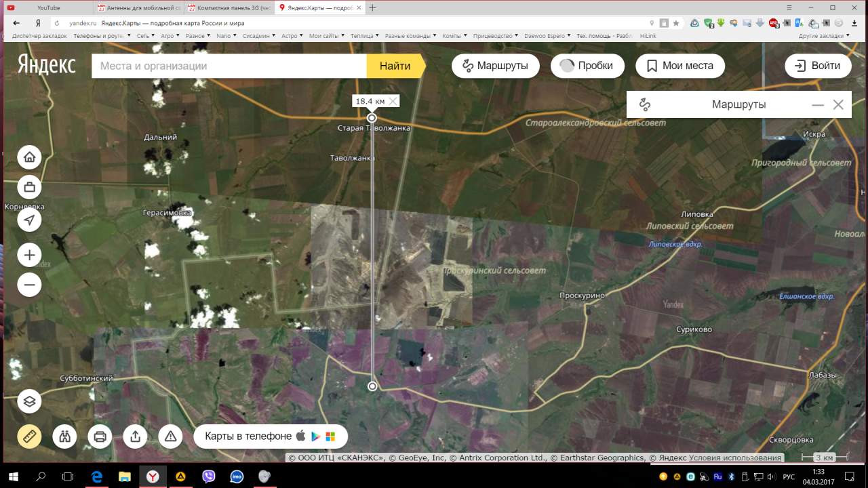The image size is (868, 488).
Task: Zoom in the map with plus button
Action: point(29,256)
